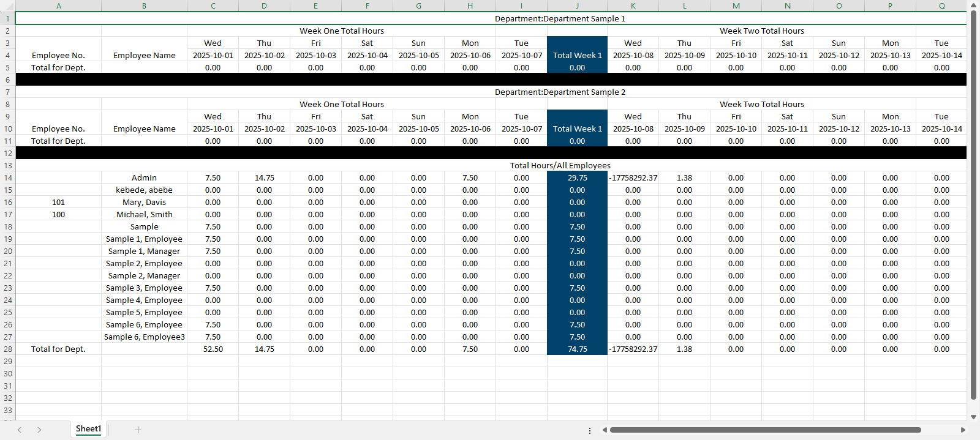980x440 pixels.
Task: Click the vertical scrollbar up arrow
Action: pos(973,5)
